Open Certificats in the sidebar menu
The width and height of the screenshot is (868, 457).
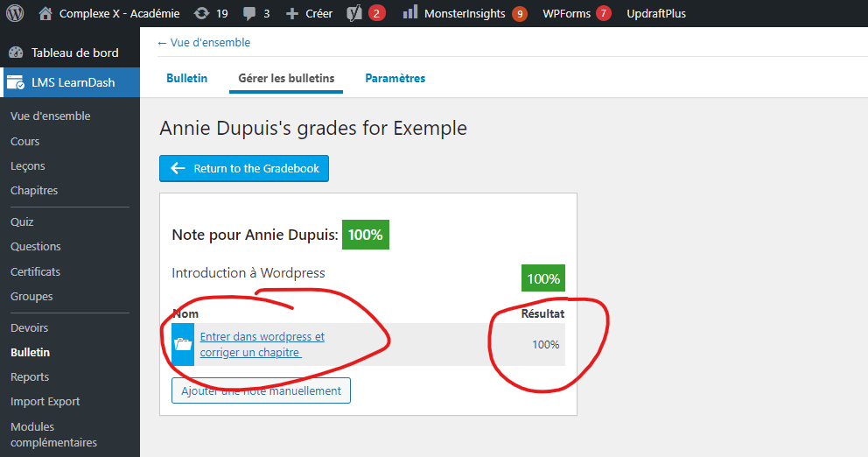coord(35,271)
